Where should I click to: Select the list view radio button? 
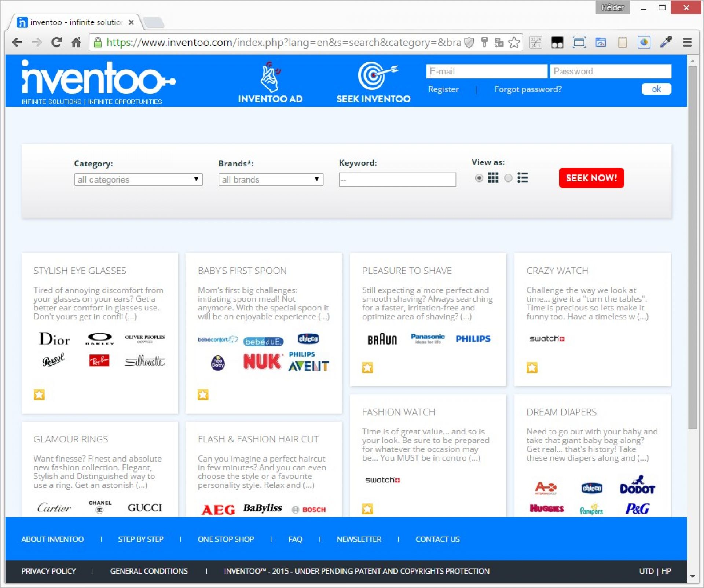coord(508,178)
